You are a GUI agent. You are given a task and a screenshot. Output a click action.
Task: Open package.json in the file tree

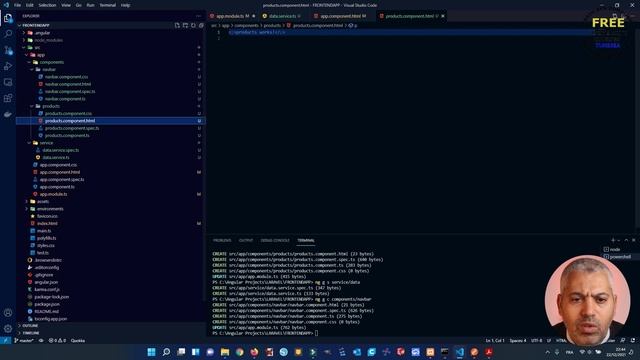pyautogui.click(x=47, y=304)
